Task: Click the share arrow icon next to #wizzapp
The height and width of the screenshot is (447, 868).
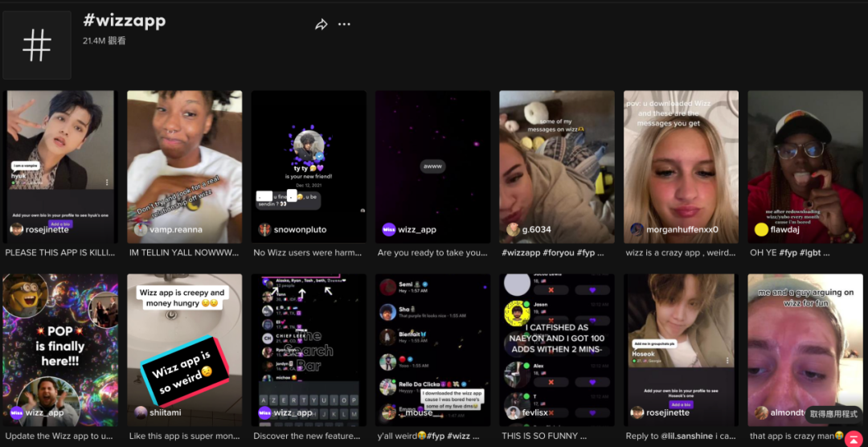Action: [321, 24]
